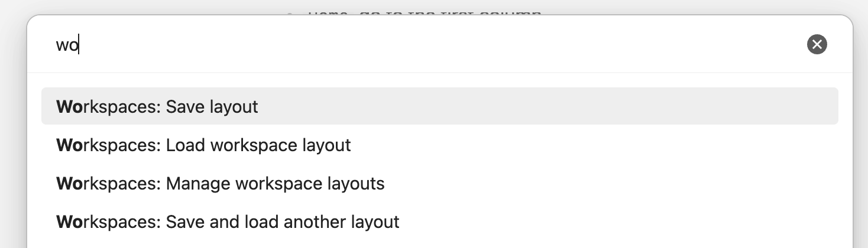Clear the command palette search text
Image resolution: width=868 pixels, height=248 pixels.
817,44
